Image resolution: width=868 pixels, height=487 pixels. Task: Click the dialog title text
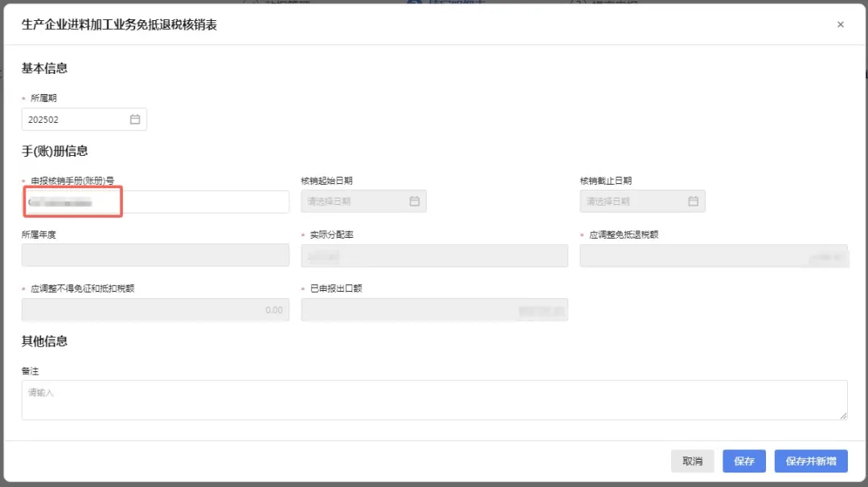(121, 25)
